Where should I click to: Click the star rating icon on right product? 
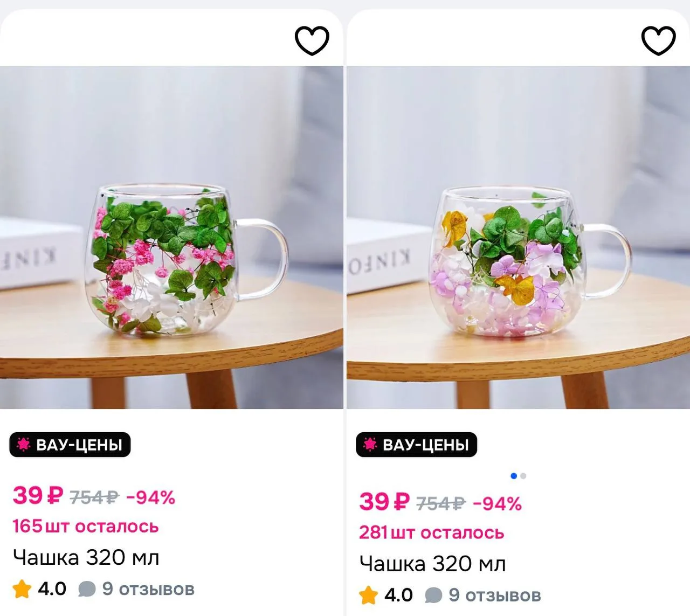point(369,596)
